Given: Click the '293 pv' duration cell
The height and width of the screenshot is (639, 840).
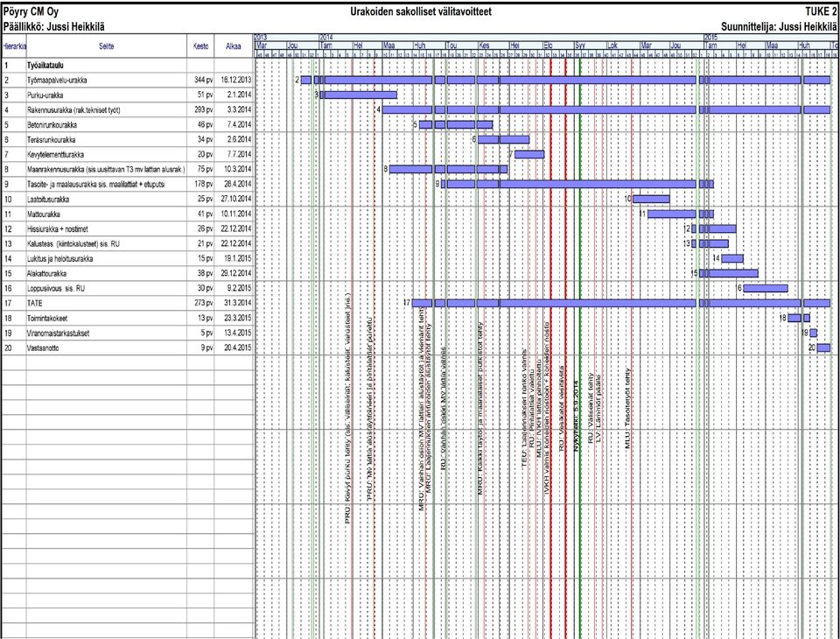Looking at the screenshot, I should pyautogui.click(x=204, y=110).
